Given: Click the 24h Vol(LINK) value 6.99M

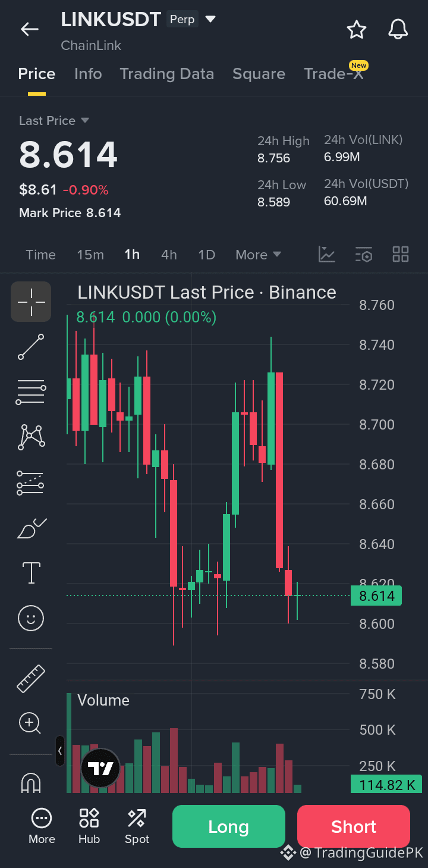Looking at the screenshot, I should tap(342, 157).
